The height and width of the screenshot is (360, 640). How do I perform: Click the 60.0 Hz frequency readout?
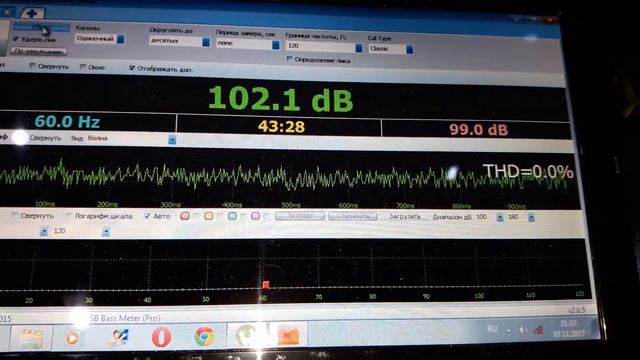coord(67,122)
